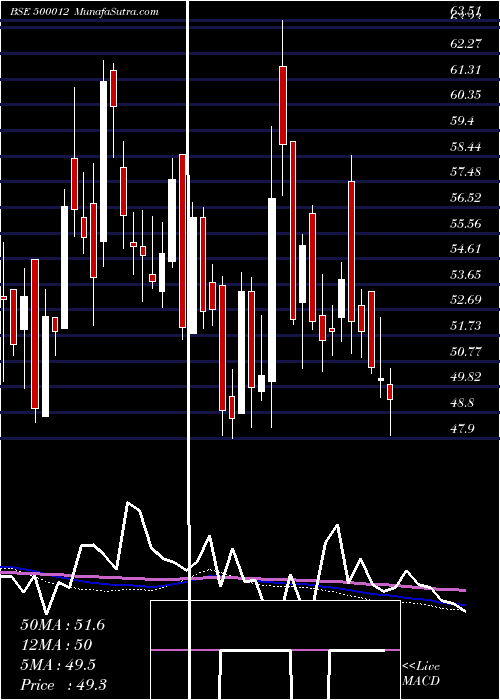Click the 47.9 price axis label
The width and height of the screenshot is (500, 700).
[462, 429]
